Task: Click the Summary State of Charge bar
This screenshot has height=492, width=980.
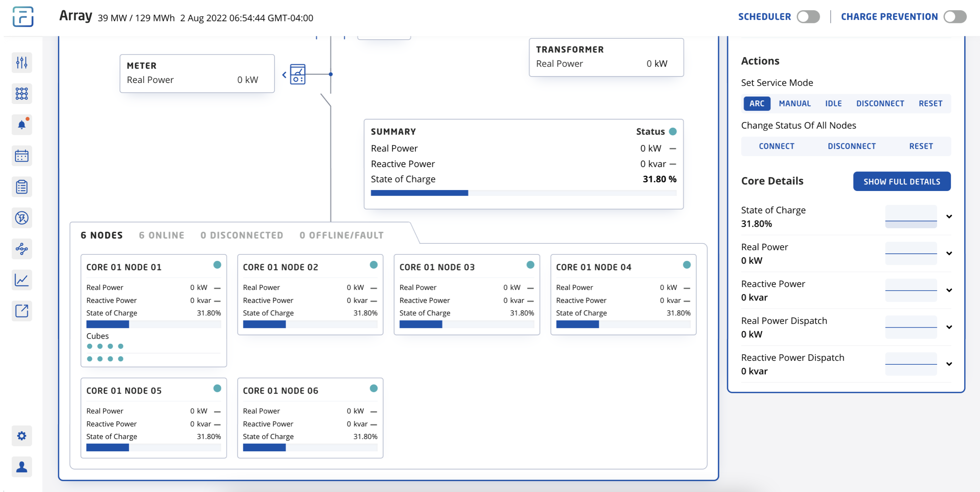Action: point(523,193)
